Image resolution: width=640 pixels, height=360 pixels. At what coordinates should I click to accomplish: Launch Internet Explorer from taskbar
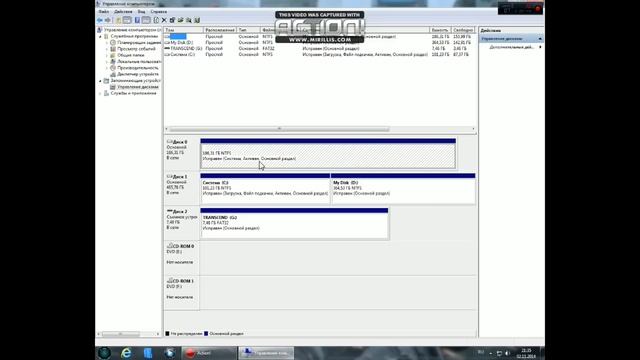126,353
